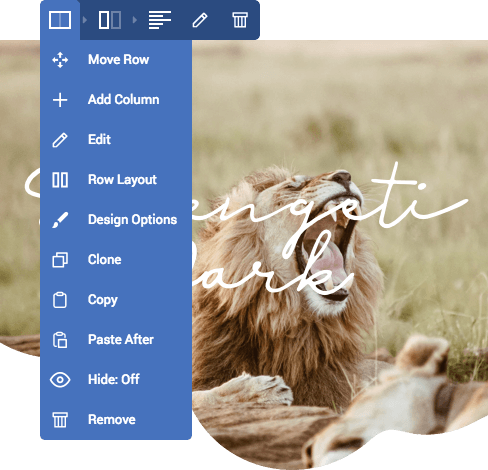Click the column control icon in toolbar

point(110,20)
